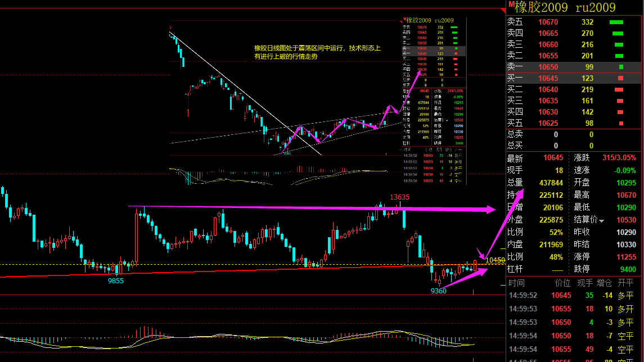
Task: Click the 昨结 value 10330
Action: pos(626,245)
